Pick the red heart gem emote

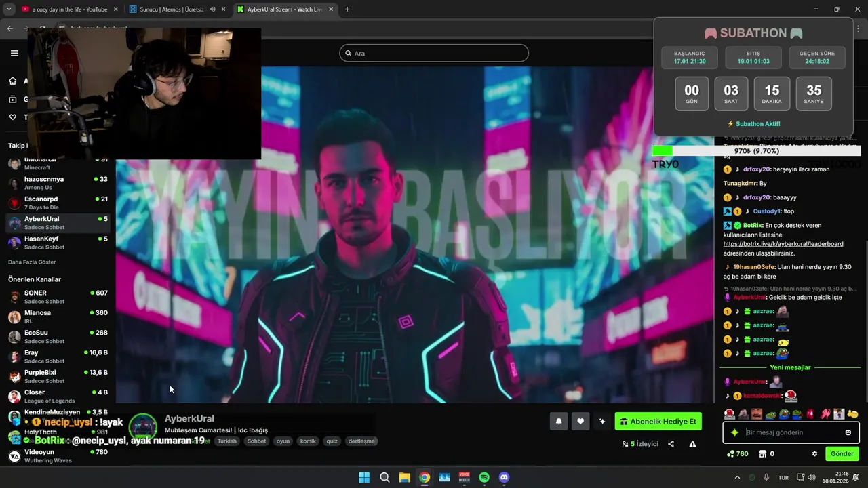tap(810, 414)
